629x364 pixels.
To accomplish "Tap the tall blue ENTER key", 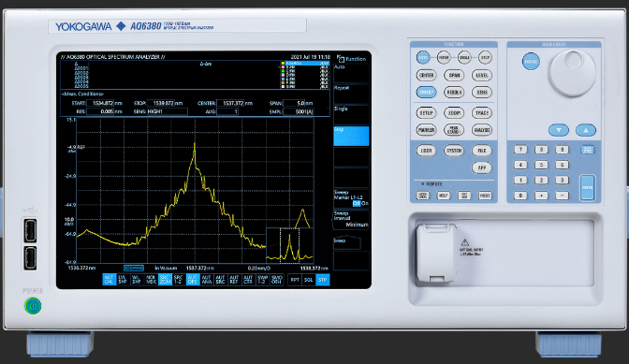I will click(x=588, y=187).
